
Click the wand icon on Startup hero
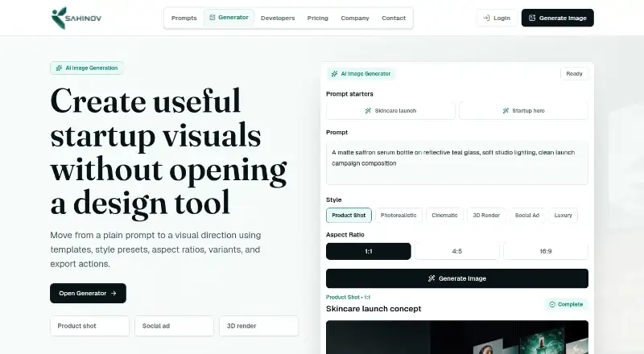506,111
